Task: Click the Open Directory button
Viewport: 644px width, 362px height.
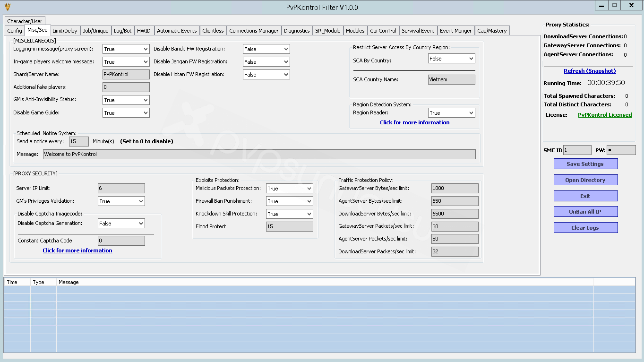Action: pyautogui.click(x=585, y=180)
